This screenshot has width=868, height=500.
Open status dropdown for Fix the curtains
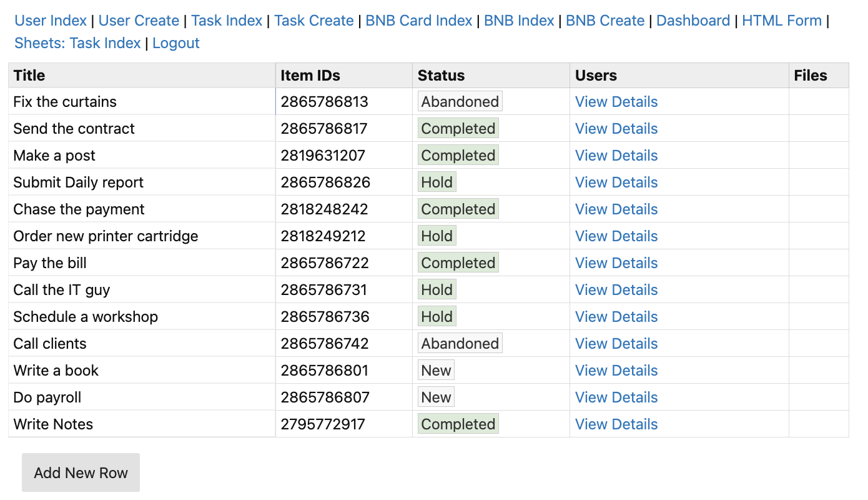pyautogui.click(x=460, y=102)
